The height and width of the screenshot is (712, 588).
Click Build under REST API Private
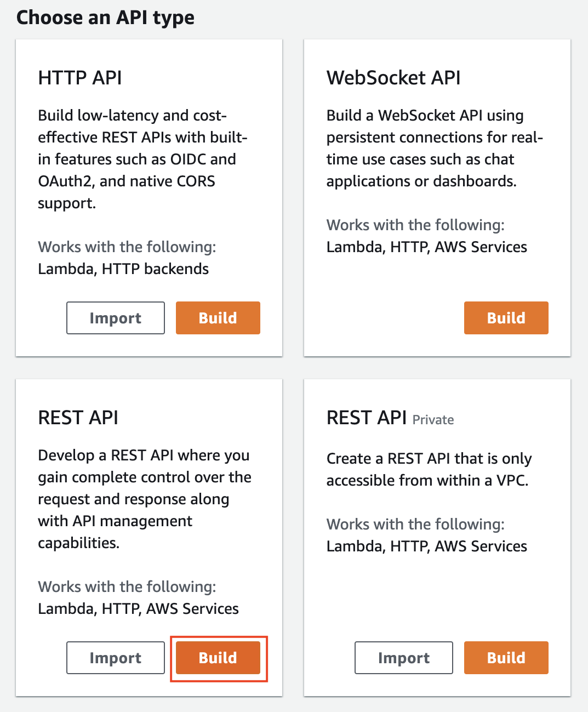pyautogui.click(x=506, y=658)
